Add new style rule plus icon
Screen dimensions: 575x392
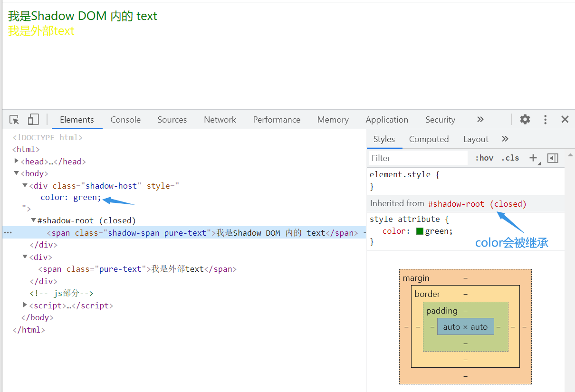[x=534, y=158]
